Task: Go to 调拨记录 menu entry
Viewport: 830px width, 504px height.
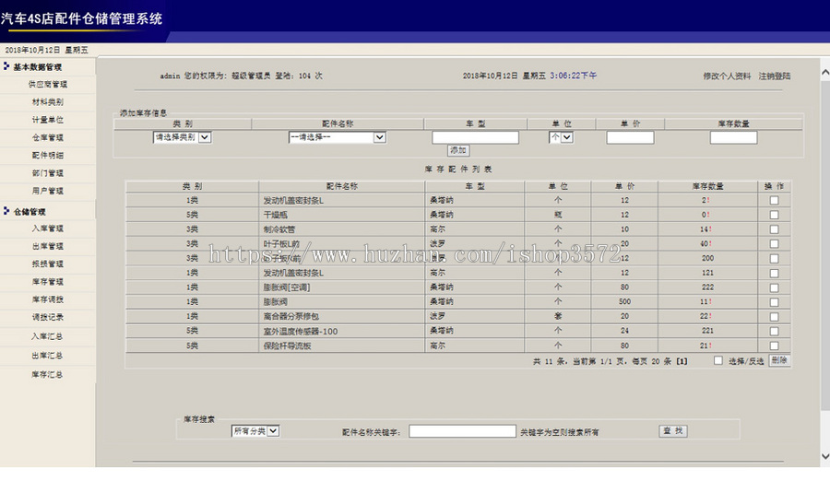Action: (48, 317)
